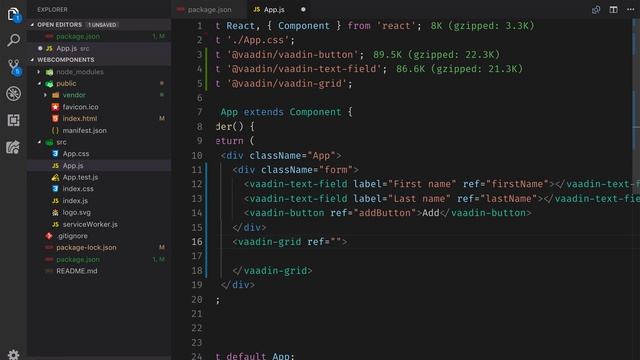Open the Manage gear icon
640x360 pixels.
click(x=13, y=354)
